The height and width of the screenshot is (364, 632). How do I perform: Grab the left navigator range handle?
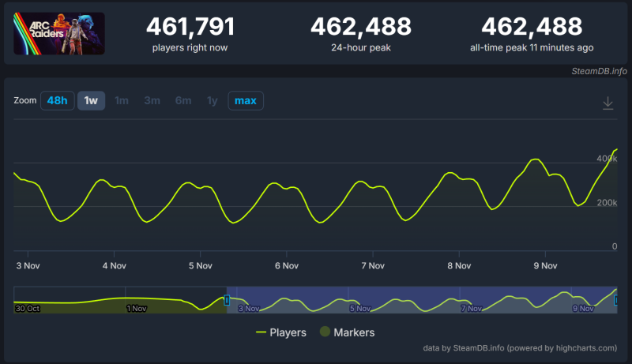(x=227, y=300)
